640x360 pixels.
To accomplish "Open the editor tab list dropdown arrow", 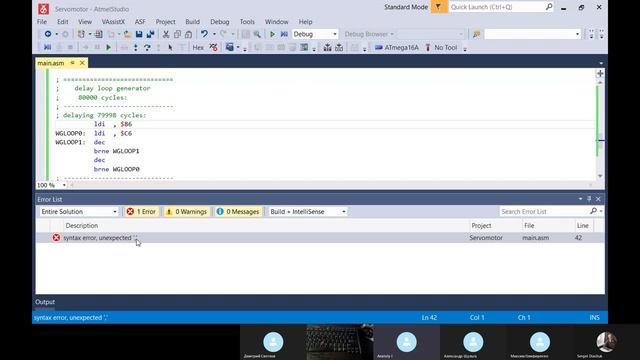I will (601, 63).
